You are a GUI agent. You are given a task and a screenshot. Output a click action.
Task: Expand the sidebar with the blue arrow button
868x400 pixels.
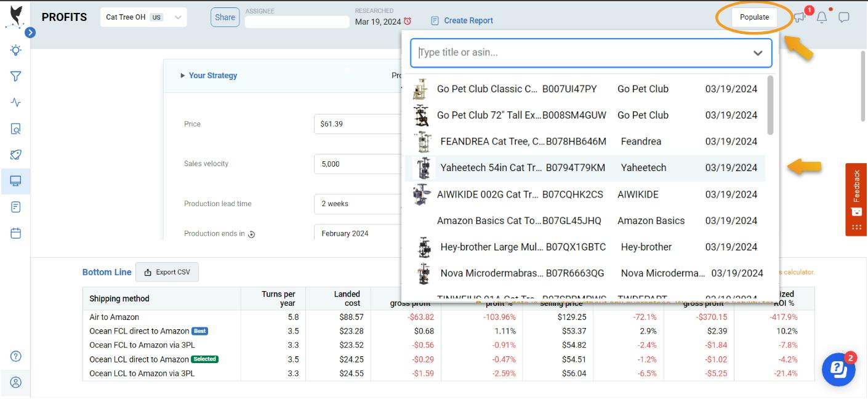[30, 33]
